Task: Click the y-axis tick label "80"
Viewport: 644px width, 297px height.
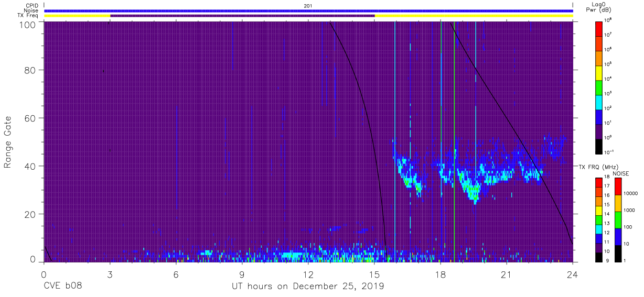Action: click(x=30, y=70)
